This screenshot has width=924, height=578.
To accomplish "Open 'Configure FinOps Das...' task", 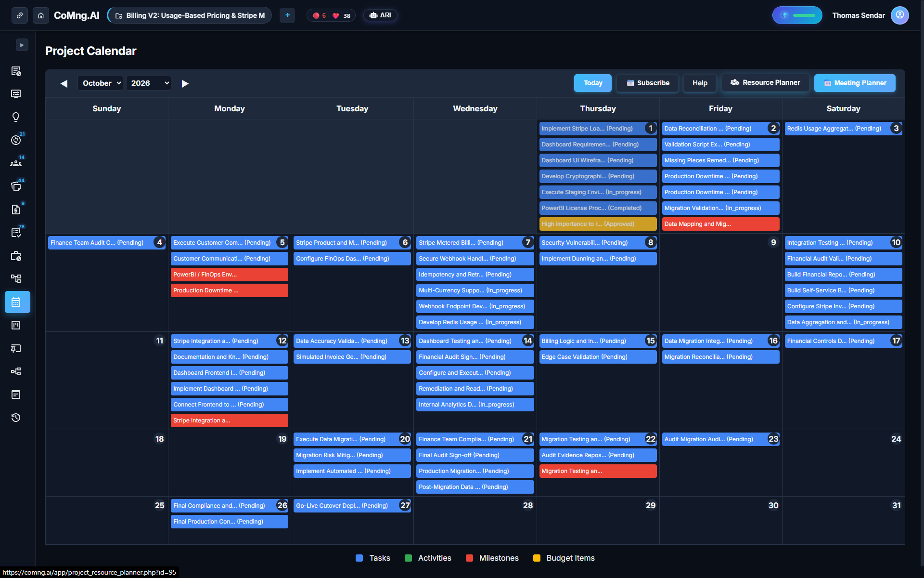I will (352, 259).
